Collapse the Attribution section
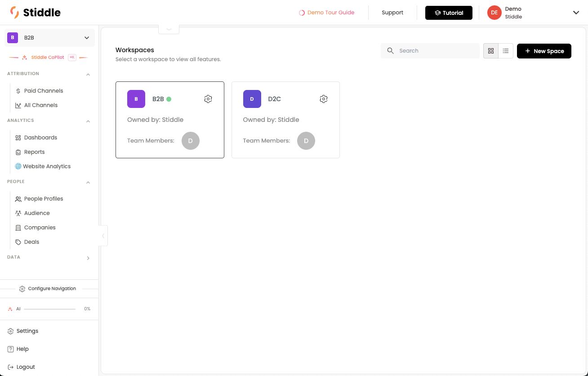This screenshot has width=588, height=376. pyautogui.click(x=88, y=74)
